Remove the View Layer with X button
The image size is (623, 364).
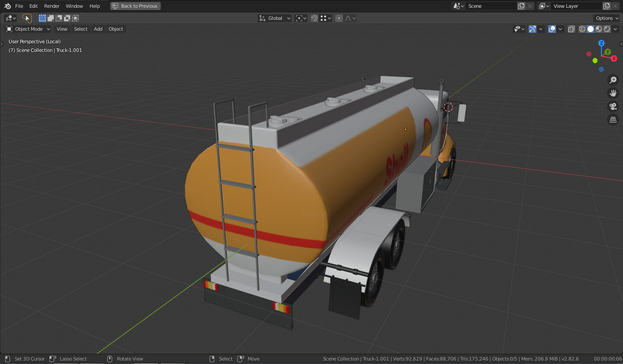pyautogui.click(x=615, y=6)
